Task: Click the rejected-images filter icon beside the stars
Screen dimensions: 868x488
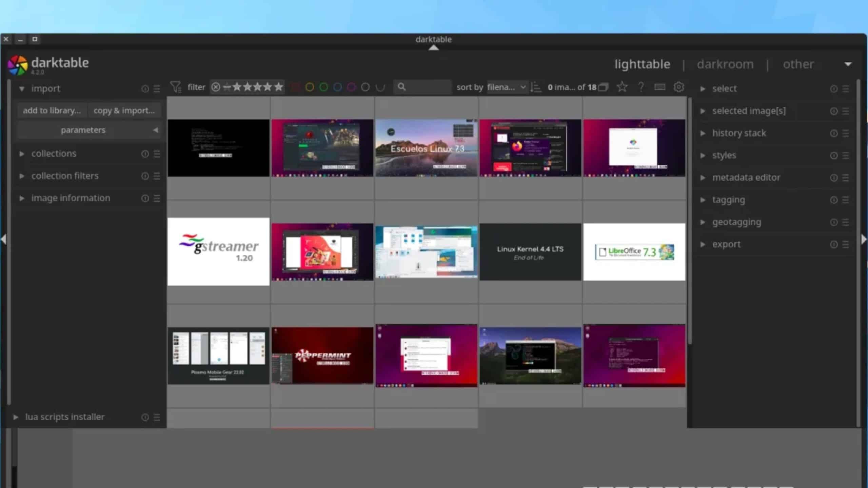Action: [x=216, y=87]
